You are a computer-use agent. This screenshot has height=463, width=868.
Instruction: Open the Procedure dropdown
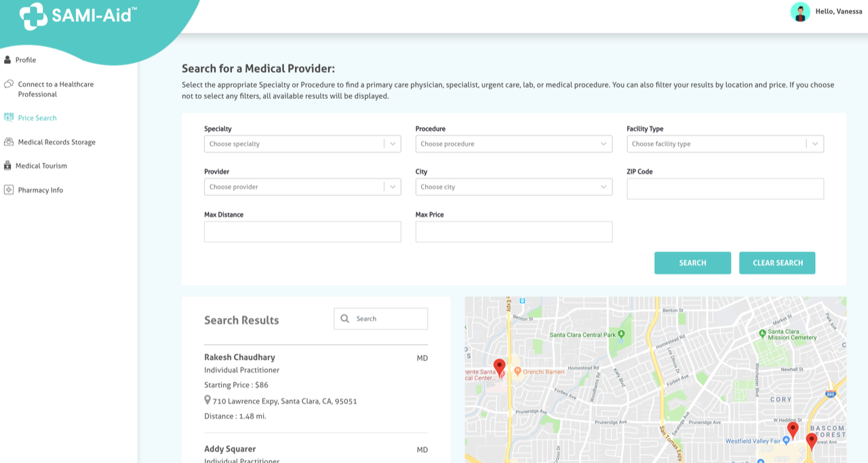[513, 144]
